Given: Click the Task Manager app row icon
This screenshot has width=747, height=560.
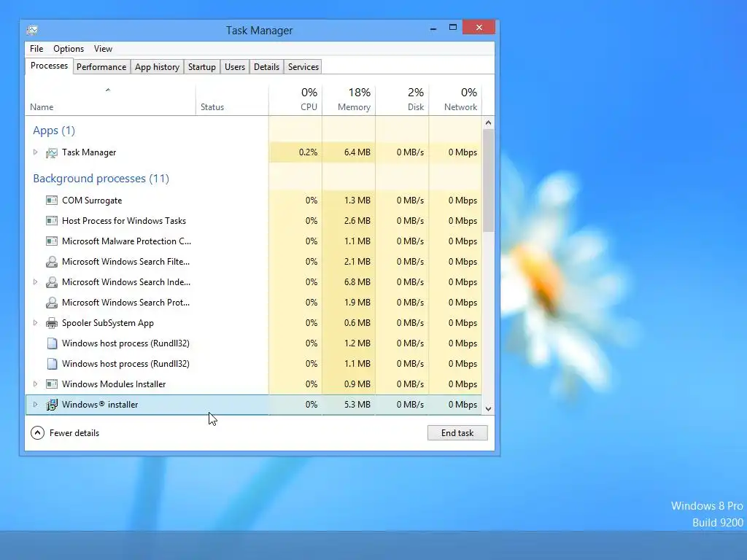Looking at the screenshot, I should (52, 153).
